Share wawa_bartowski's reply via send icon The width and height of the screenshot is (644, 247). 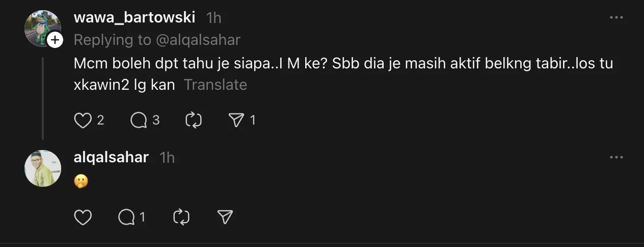[x=236, y=120]
